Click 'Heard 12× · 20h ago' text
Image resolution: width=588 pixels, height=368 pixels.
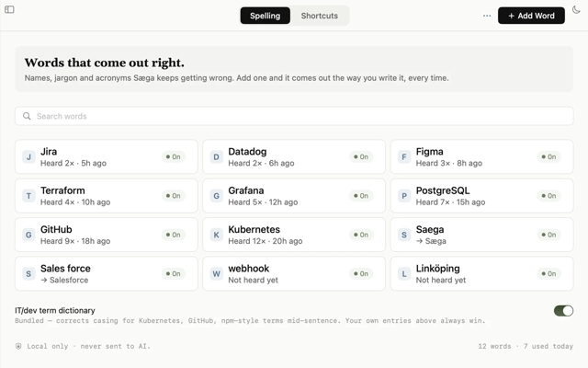(x=266, y=241)
